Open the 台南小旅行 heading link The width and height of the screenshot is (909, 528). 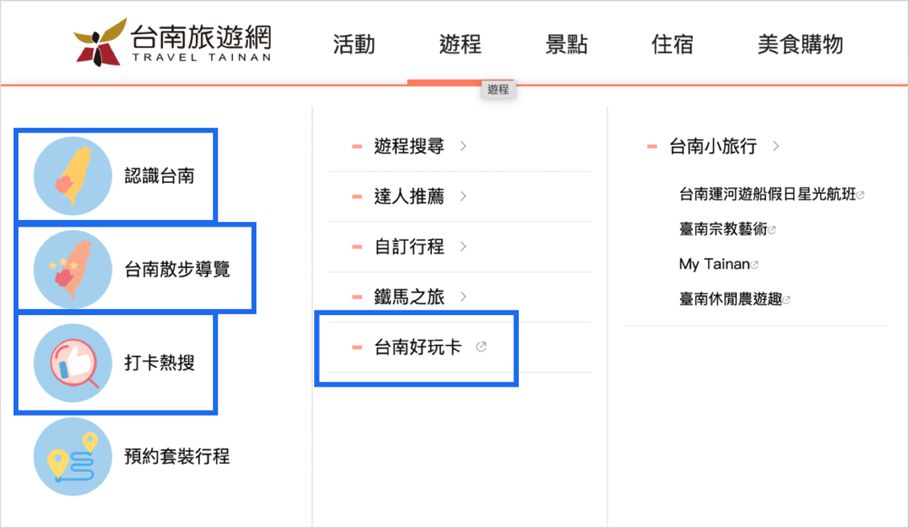click(713, 146)
